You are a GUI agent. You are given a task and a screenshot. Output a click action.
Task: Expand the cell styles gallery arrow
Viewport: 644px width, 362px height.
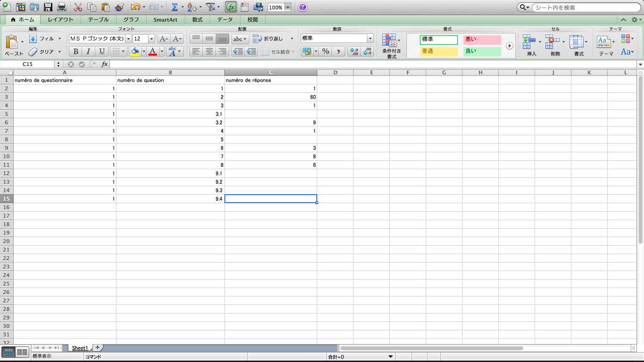[x=510, y=46]
